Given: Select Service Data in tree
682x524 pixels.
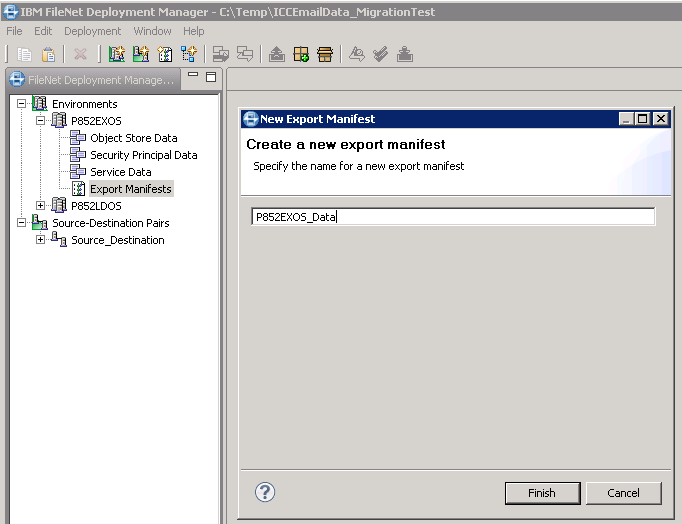Looking at the screenshot, I should (121, 172).
